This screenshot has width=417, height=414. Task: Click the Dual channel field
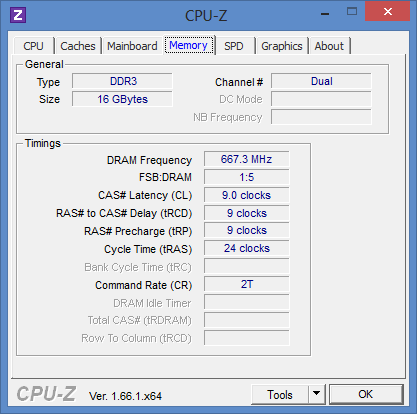[x=321, y=81]
